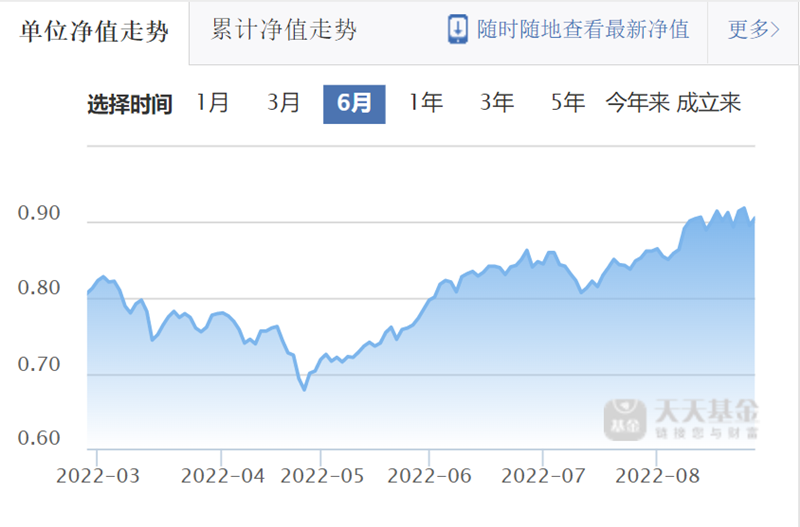The height and width of the screenshot is (527, 800).
Task: Click the 2022-04 axis label
Action: (x=222, y=476)
